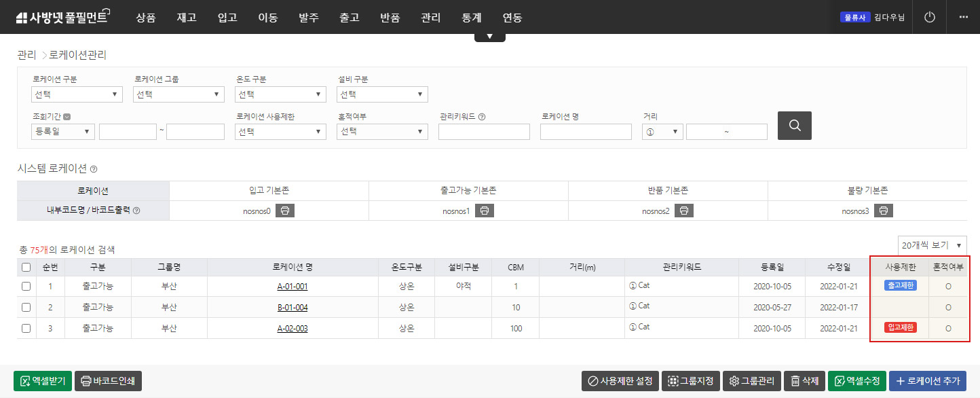Click help icon next to 시스템 로케이션

point(94,169)
